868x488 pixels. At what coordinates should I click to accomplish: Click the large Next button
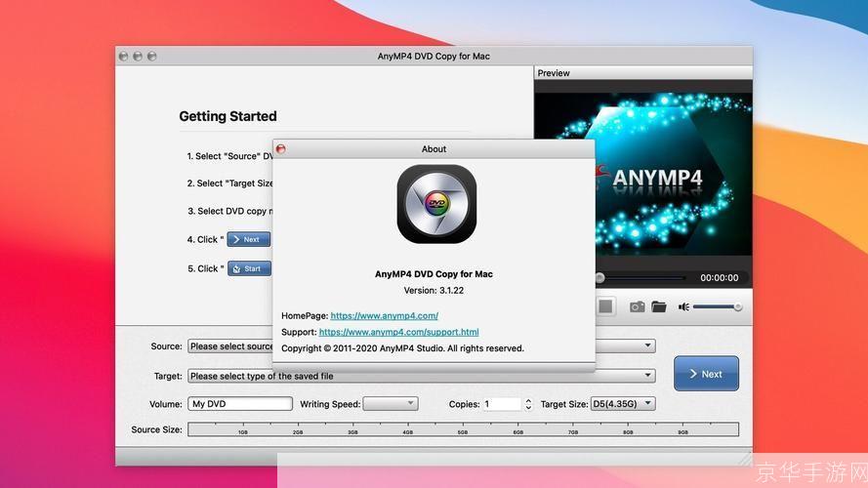706,374
